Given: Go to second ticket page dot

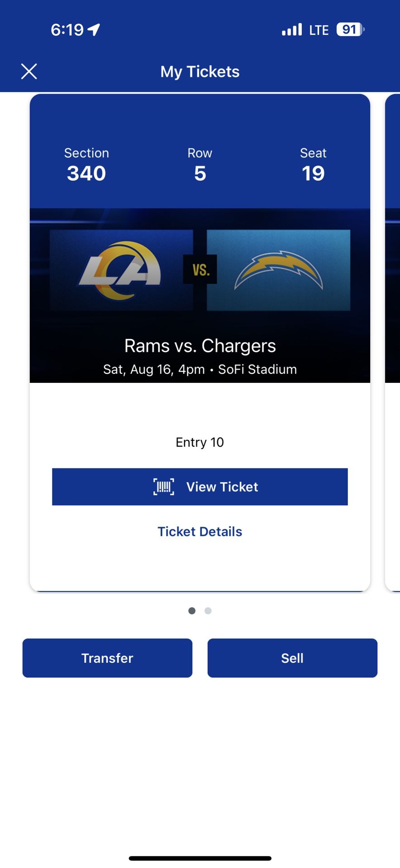Looking at the screenshot, I should 208,611.
